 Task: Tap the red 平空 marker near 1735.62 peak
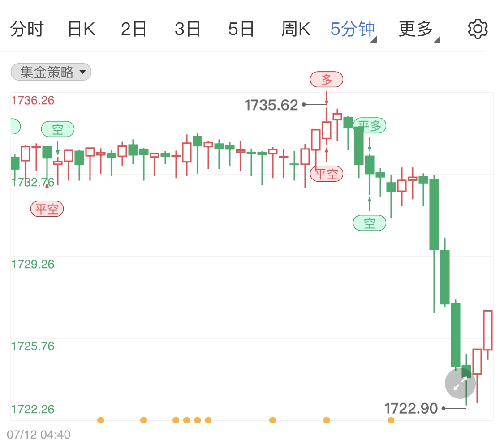[x=326, y=174]
